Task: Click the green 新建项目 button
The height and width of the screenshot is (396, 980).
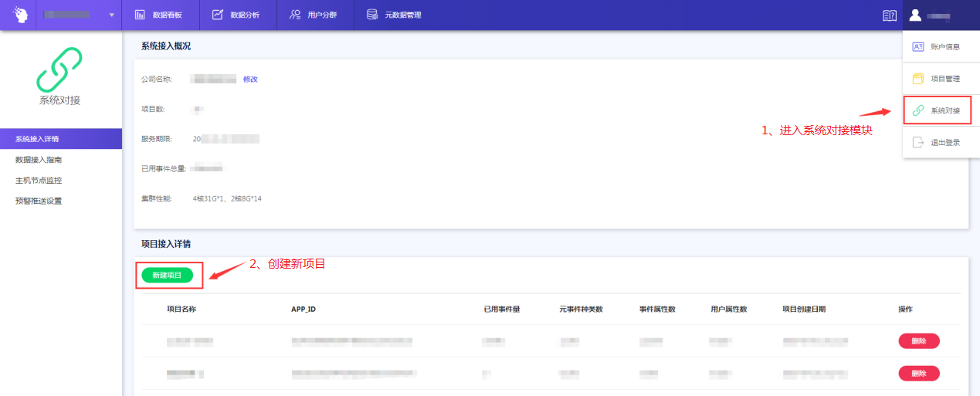Action: (167, 276)
